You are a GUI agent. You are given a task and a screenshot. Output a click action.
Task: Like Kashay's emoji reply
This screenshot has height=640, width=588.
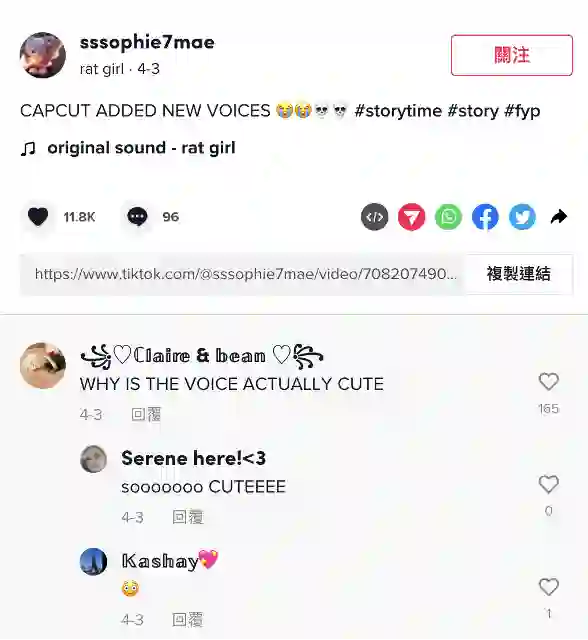(x=548, y=587)
